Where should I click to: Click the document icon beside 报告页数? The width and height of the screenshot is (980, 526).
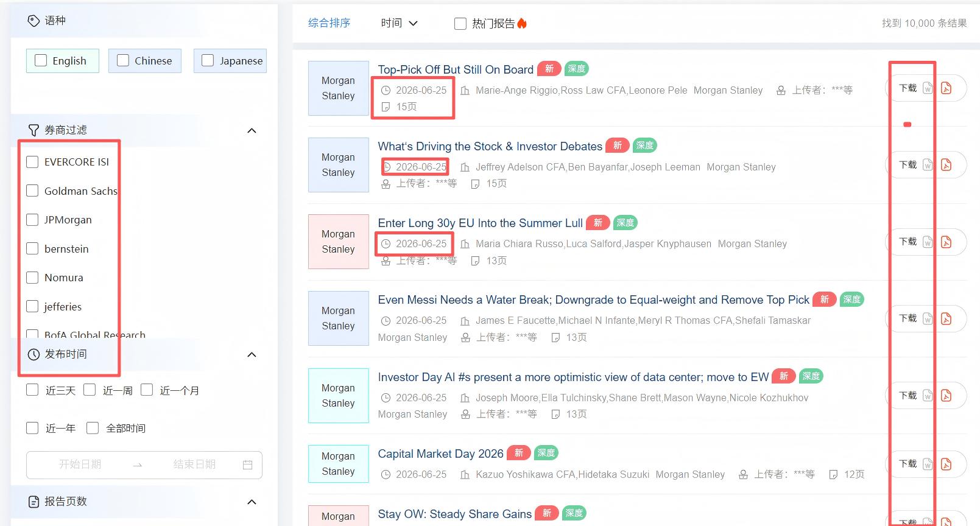33,502
